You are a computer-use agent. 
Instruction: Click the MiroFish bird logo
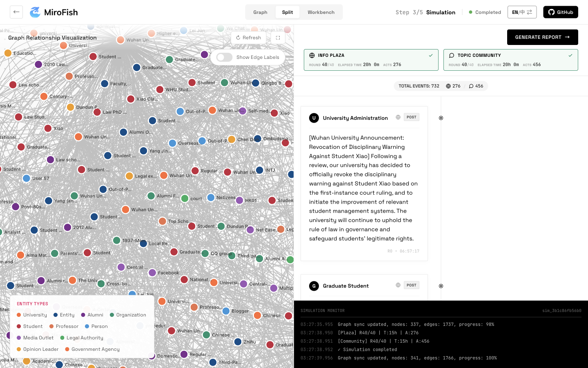click(x=35, y=12)
